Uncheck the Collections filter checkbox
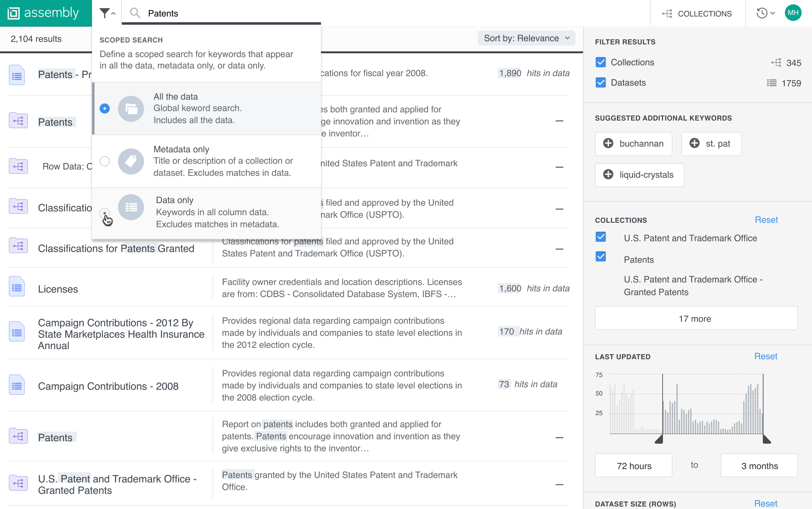812x509 pixels. 601,62
